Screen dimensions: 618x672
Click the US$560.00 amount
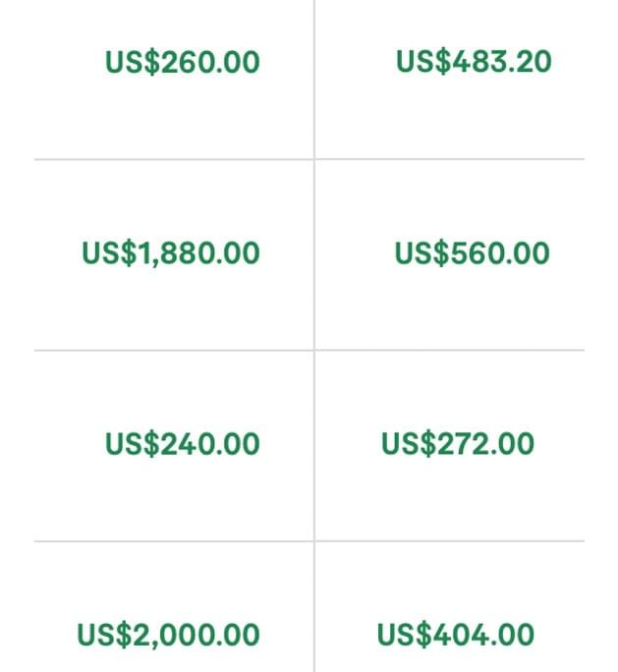pos(473,253)
